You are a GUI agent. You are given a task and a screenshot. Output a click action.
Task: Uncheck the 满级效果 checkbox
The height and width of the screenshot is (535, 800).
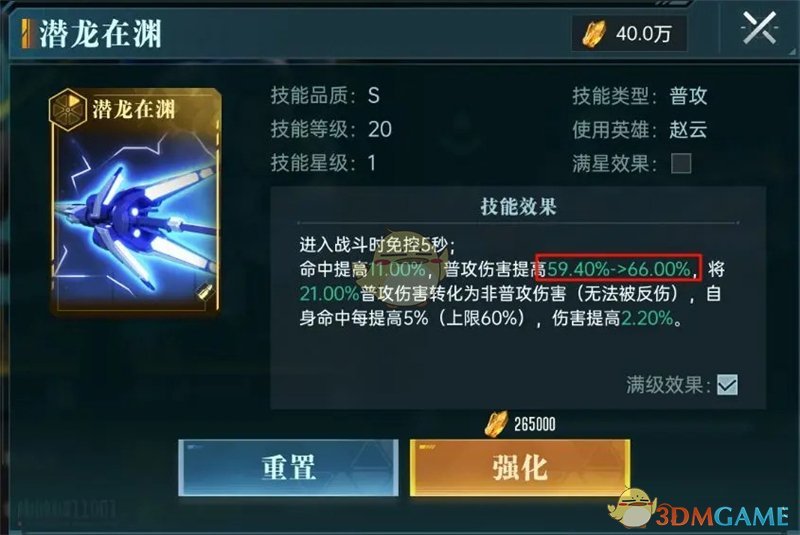coord(727,385)
